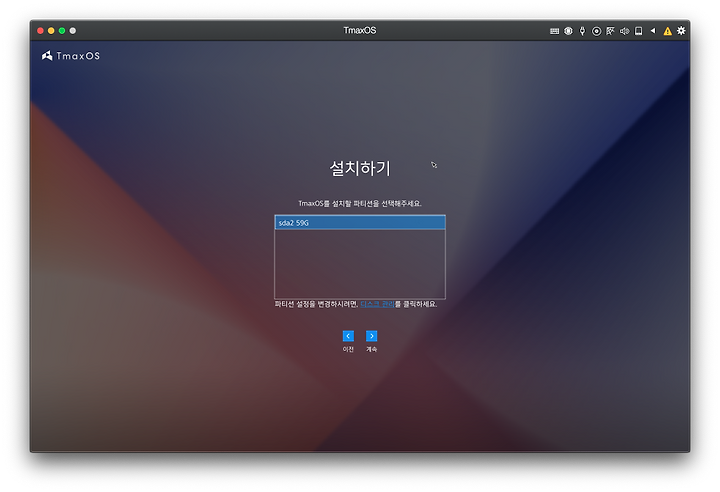
Task: Open the 디스크 관리 disk management link
Action: pyautogui.click(x=377, y=304)
